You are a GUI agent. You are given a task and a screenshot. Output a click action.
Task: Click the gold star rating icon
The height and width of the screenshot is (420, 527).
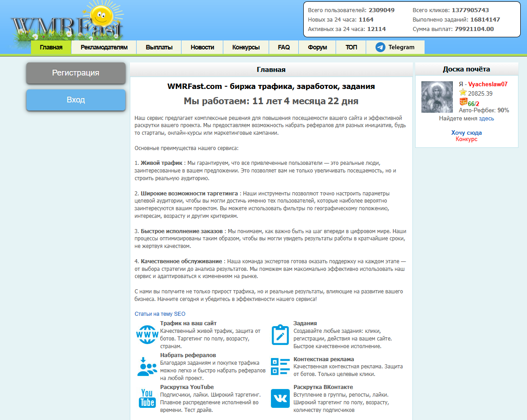pyautogui.click(x=463, y=93)
